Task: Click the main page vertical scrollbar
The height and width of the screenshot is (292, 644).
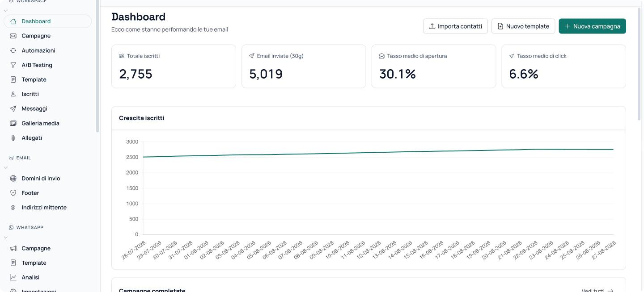Action: [640, 63]
